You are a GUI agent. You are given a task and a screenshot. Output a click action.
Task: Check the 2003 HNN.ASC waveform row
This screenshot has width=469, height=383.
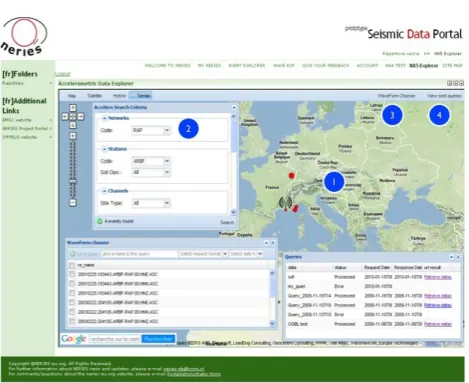point(72,312)
